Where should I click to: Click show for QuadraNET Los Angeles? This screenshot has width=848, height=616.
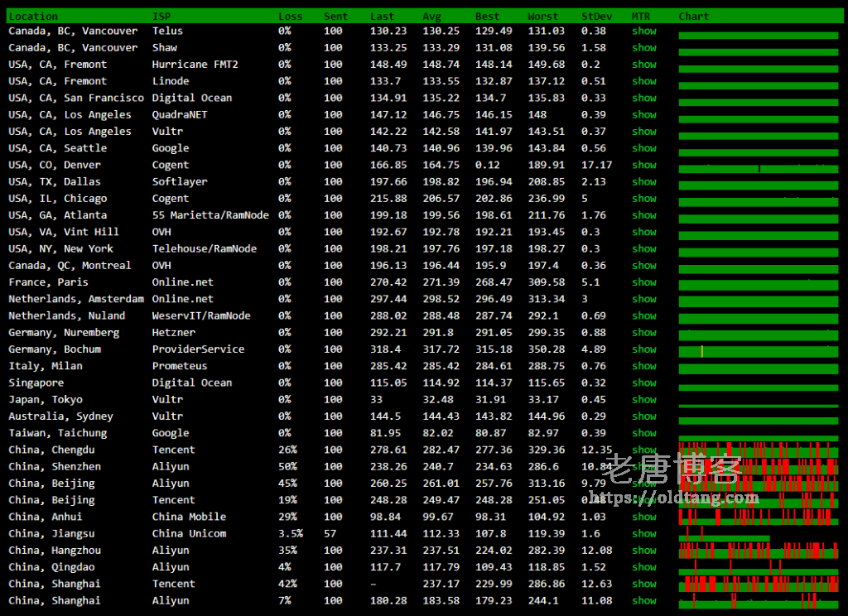pyautogui.click(x=644, y=114)
